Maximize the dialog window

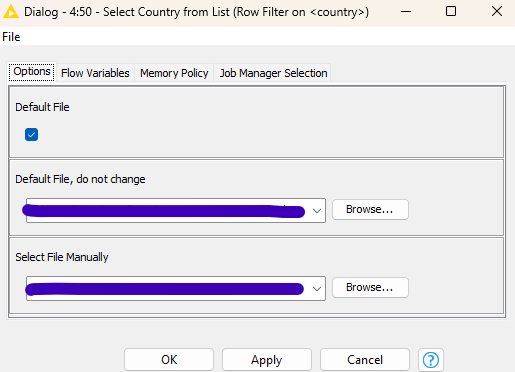451,11
